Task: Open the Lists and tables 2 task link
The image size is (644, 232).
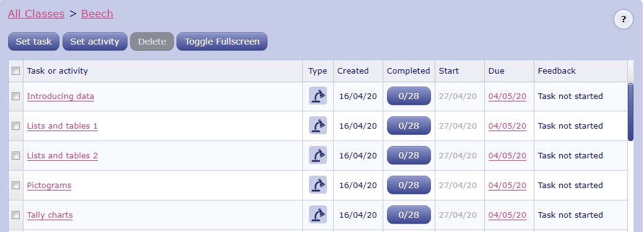Action: pyautogui.click(x=63, y=156)
